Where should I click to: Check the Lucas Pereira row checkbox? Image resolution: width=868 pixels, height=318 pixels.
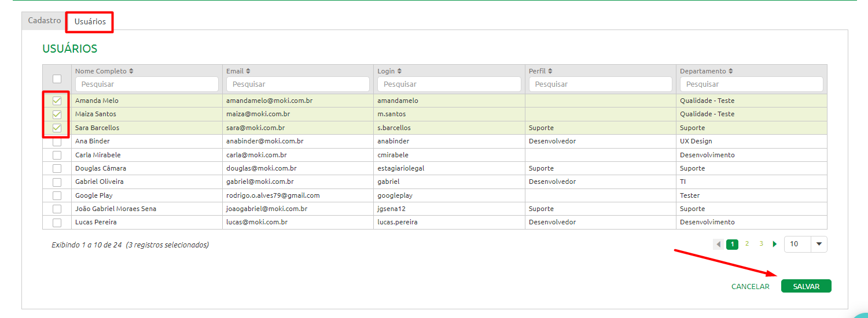point(57,222)
